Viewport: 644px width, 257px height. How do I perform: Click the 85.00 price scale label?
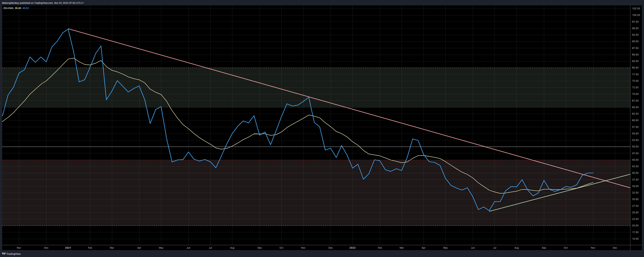point(635,55)
